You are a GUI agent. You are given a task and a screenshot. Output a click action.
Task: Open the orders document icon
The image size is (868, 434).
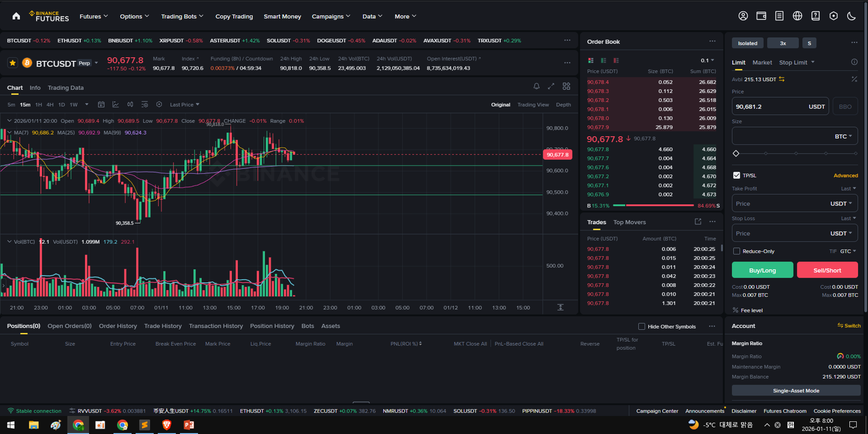tap(779, 16)
